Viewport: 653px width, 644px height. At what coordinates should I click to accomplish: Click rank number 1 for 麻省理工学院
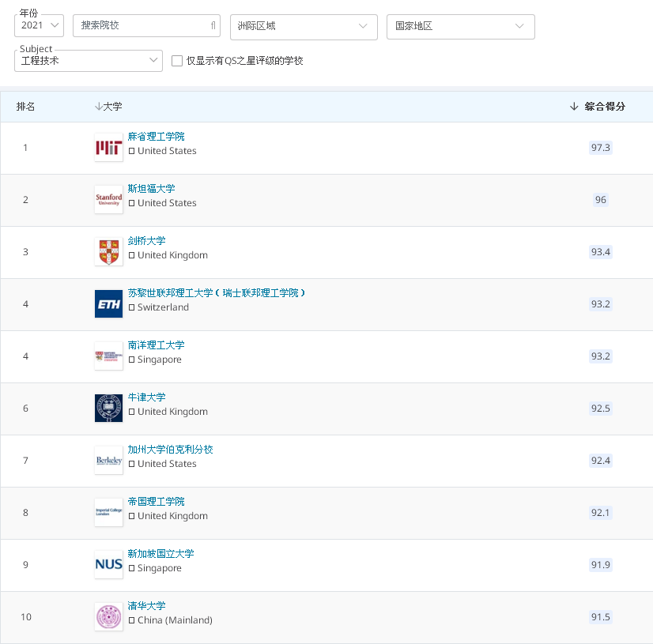25,148
